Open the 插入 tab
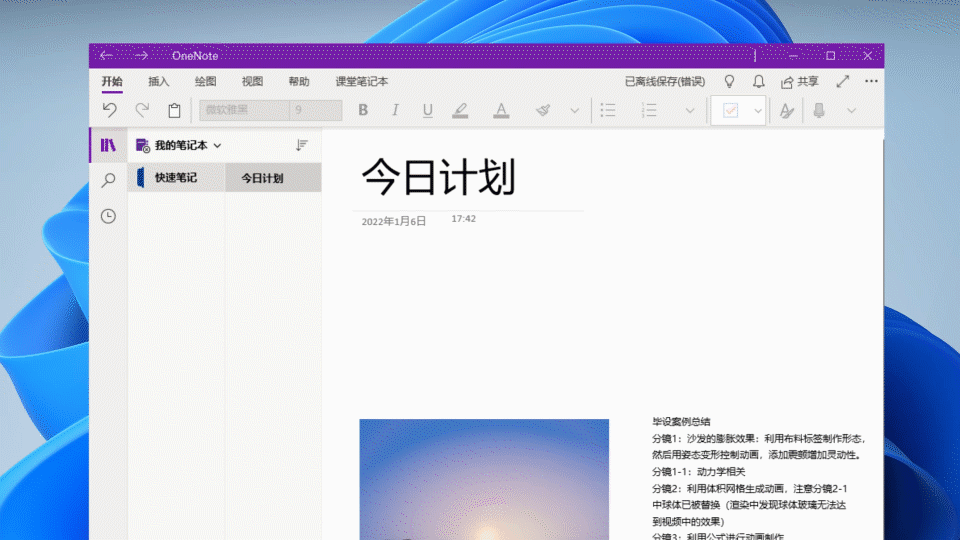The width and height of the screenshot is (960, 540). click(159, 81)
